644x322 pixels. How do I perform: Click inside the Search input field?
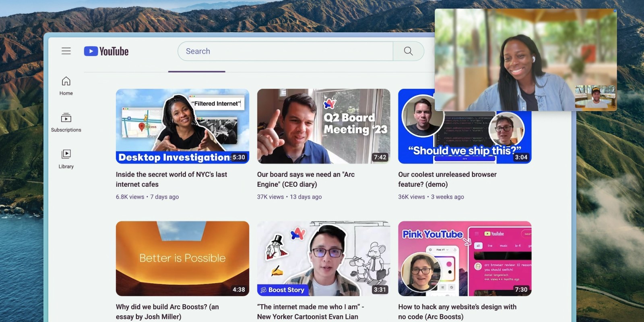click(x=285, y=51)
